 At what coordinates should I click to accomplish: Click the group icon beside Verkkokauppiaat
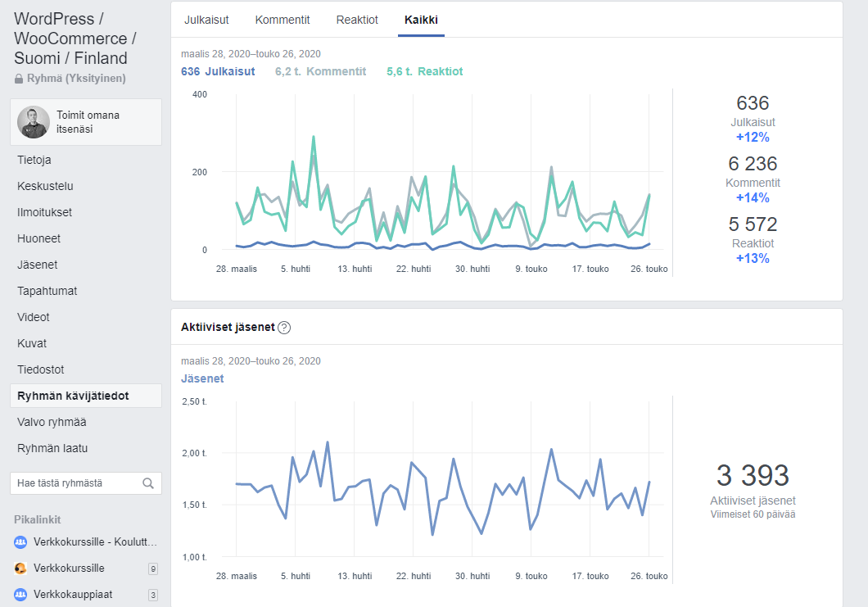click(21, 595)
